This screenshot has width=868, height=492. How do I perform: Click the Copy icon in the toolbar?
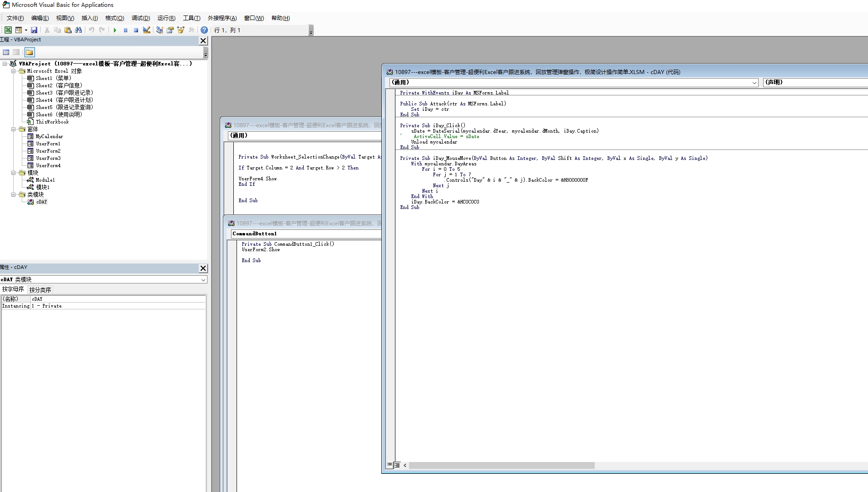click(x=57, y=30)
